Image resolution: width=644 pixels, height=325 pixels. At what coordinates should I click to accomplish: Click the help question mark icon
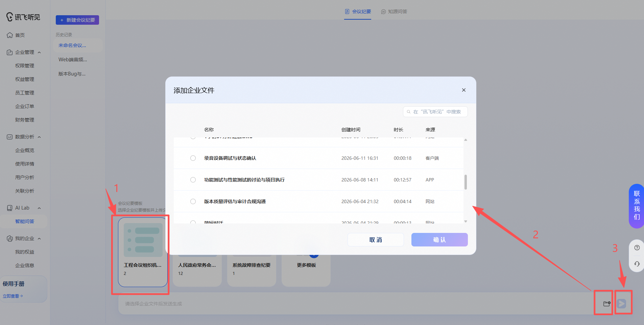(637, 247)
